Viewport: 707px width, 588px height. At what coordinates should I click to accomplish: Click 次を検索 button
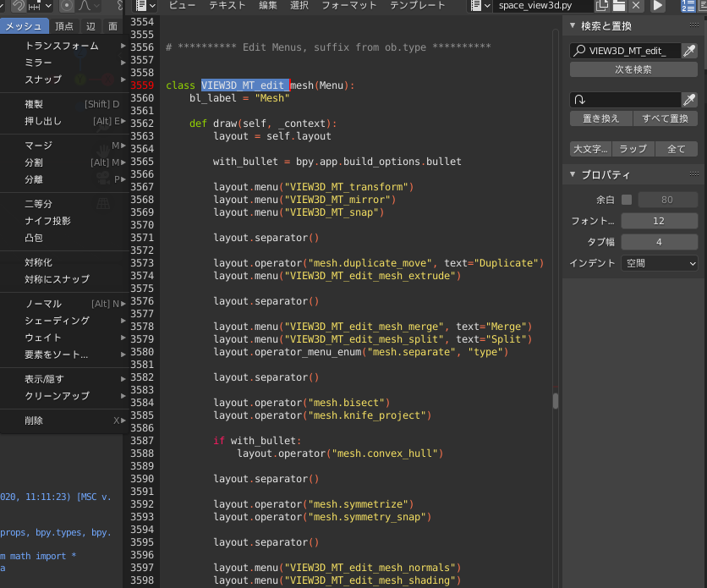click(633, 69)
